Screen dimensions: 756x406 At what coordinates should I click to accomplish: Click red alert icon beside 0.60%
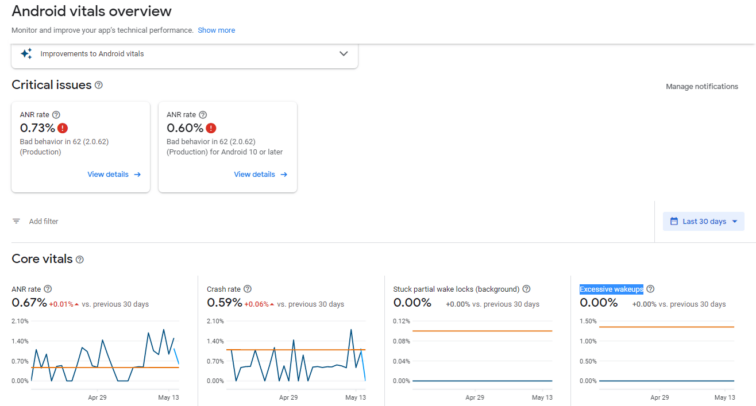[x=211, y=128]
